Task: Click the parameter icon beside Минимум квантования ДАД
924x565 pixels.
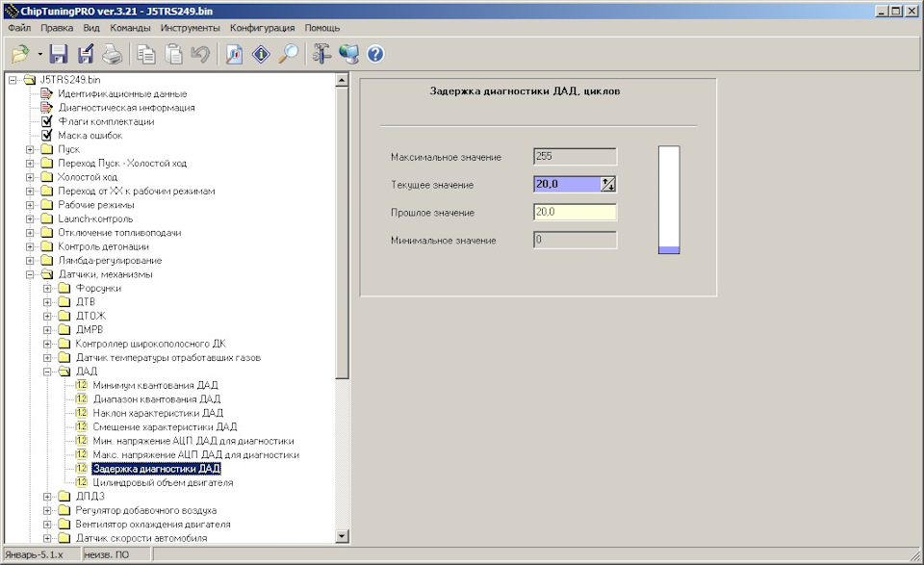Action: click(x=81, y=385)
